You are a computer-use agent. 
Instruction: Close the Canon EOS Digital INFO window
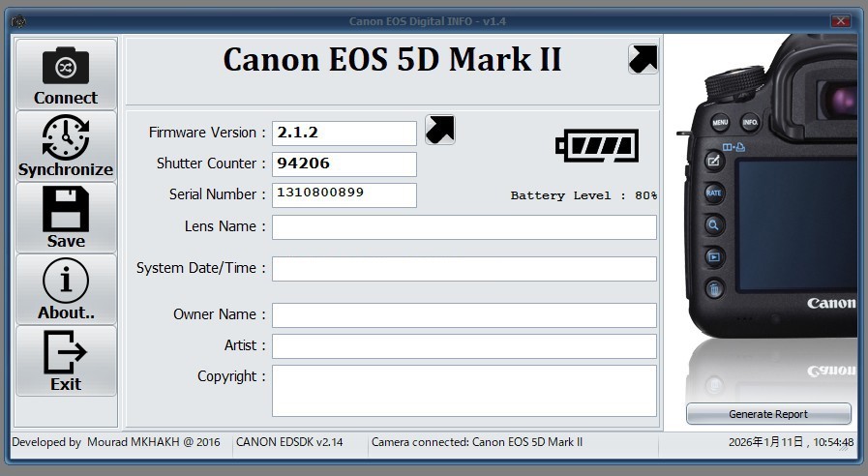pos(841,21)
